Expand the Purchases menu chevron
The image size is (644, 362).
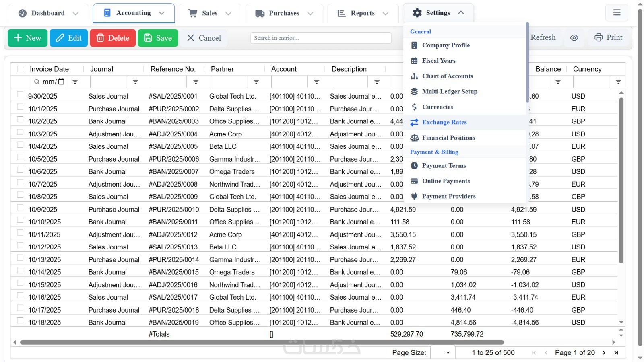pos(310,14)
